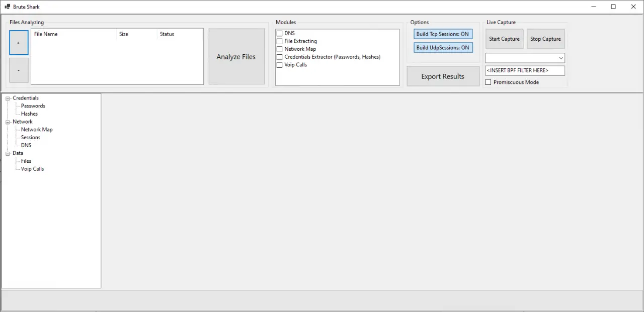Select Passwords in the tree
Image resolution: width=644 pixels, height=312 pixels.
33,106
